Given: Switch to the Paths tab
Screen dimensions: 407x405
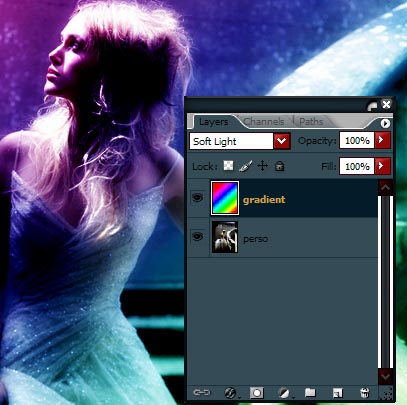Looking at the screenshot, I should (311, 122).
